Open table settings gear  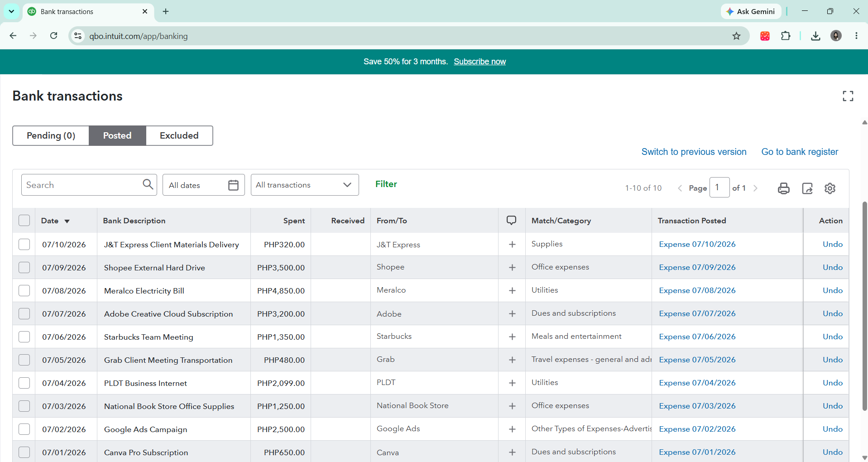click(830, 188)
